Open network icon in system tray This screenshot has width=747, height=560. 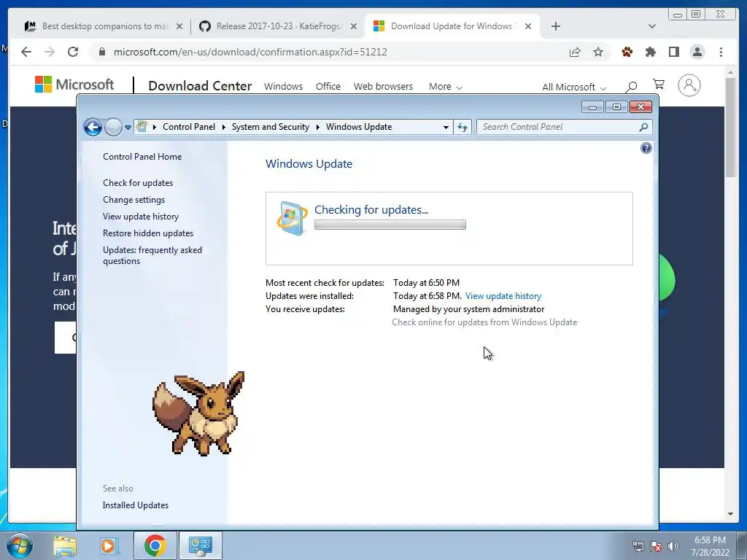[x=638, y=546]
